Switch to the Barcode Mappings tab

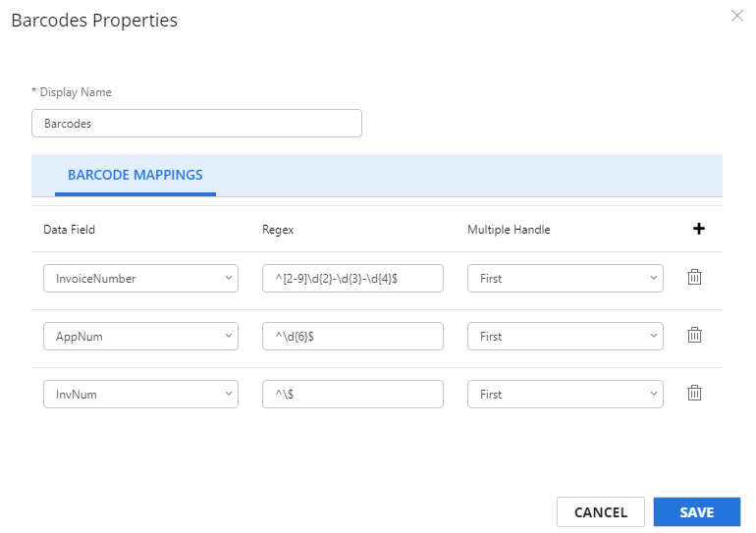(135, 175)
